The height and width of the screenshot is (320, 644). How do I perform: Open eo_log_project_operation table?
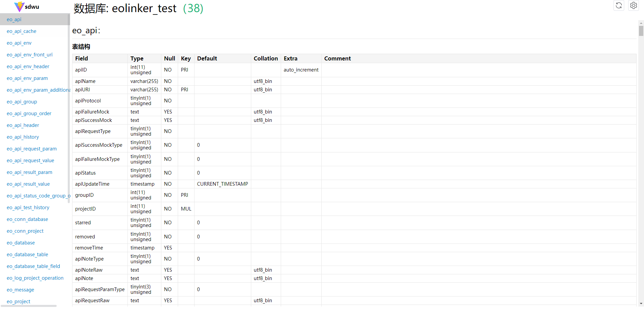coord(35,278)
